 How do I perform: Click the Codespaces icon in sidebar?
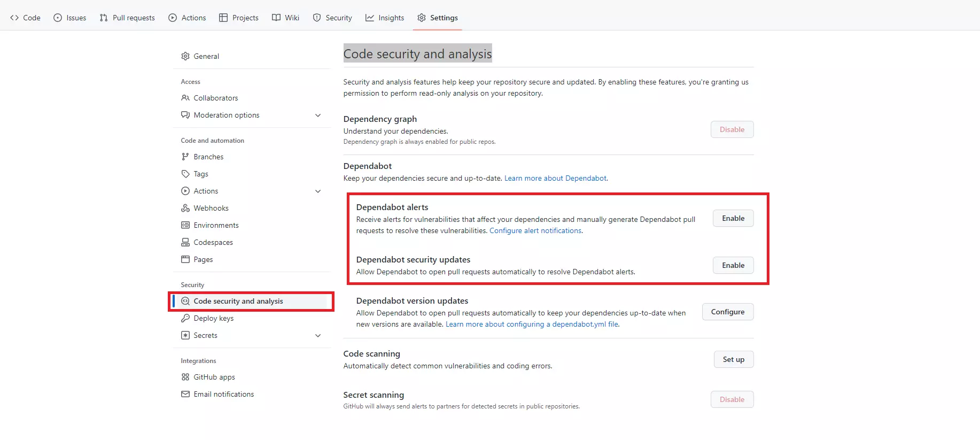(x=185, y=242)
